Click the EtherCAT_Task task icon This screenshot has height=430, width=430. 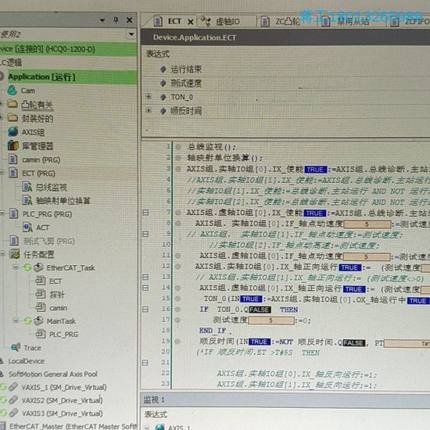[x=39, y=267]
